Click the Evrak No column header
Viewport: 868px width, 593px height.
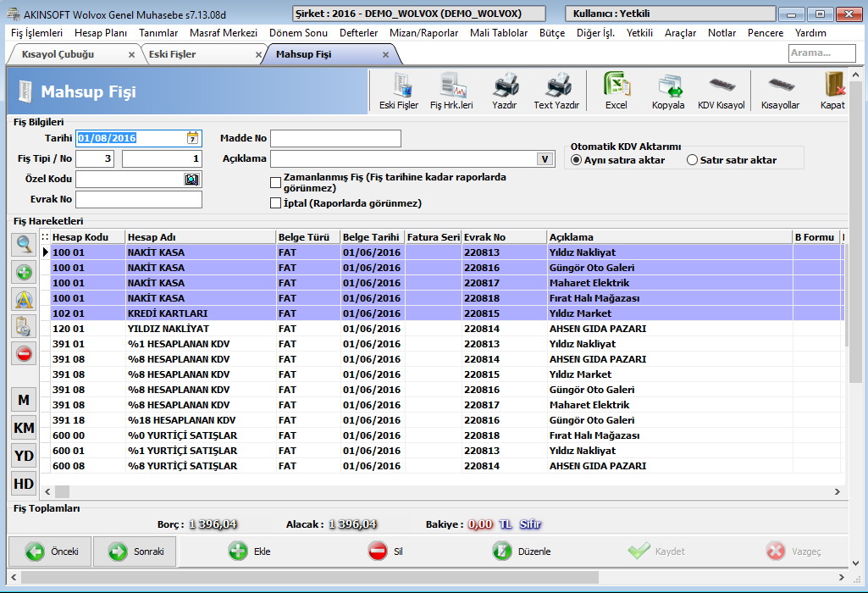pyautogui.click(x=505, y=237)
